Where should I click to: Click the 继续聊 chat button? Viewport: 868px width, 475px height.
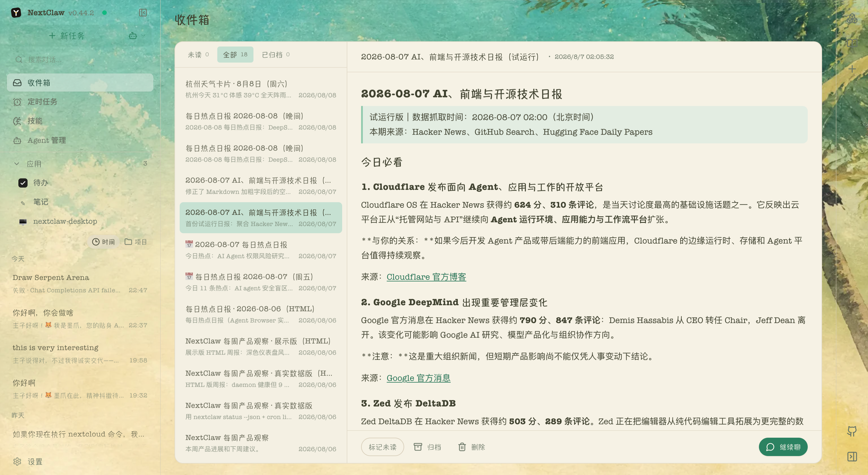click(x=783, y=447)
